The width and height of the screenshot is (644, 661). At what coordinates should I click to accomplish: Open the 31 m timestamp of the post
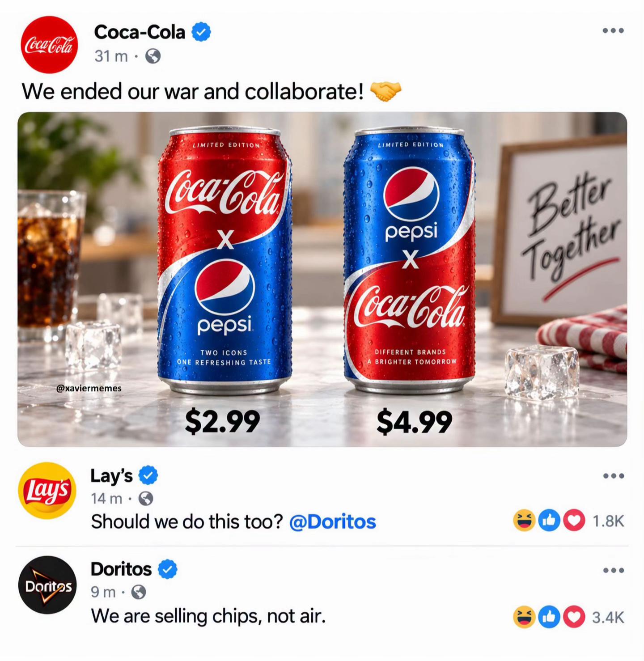coord(111,56)
